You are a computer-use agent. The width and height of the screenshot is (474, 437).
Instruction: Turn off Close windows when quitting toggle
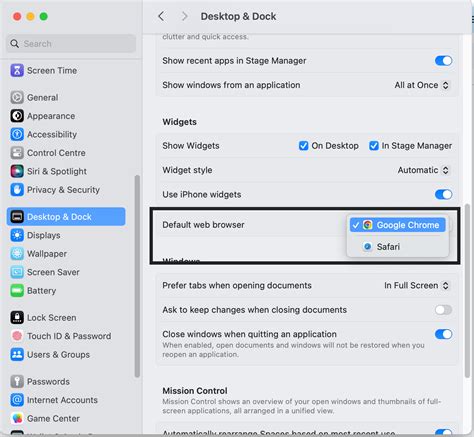(x=444, y=334)
